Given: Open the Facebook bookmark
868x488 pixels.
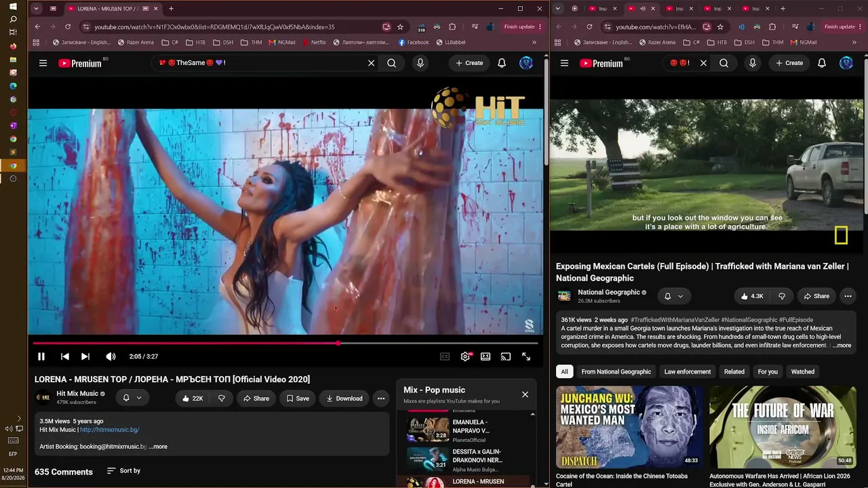Looking at the screenshot, I should click(414, 42).
